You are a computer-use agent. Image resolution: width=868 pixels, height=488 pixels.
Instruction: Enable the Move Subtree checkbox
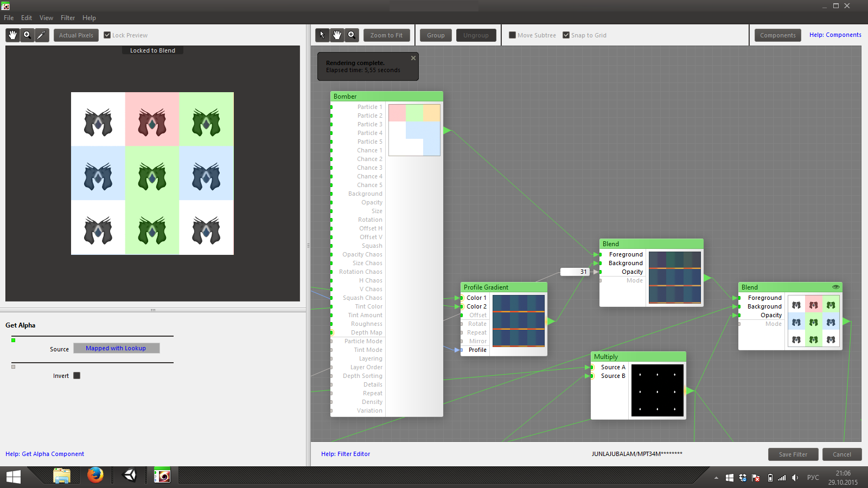click(512, 35)
